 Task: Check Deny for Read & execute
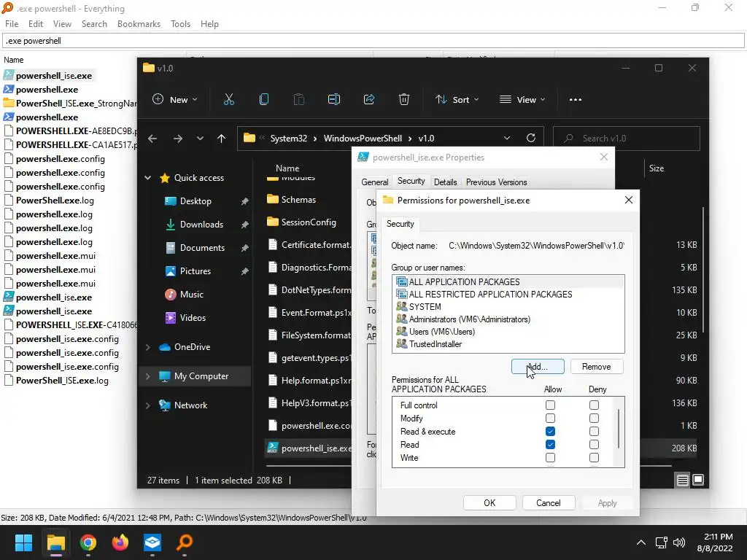594,432
